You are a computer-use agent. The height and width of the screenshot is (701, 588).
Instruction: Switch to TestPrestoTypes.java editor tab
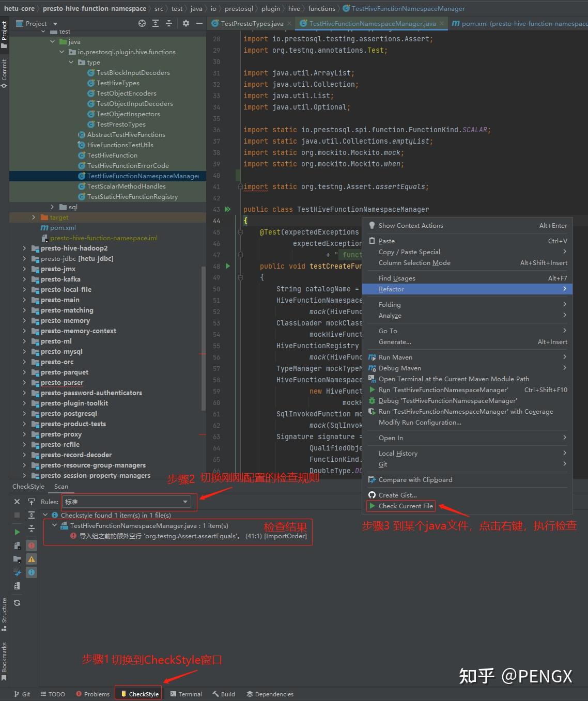pyautogui.click(x=252, y=23)
